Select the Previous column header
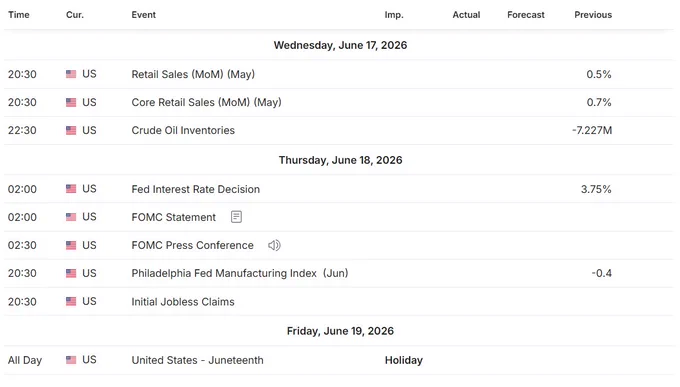The image size is (680, 387). click(x=593, y=15)
